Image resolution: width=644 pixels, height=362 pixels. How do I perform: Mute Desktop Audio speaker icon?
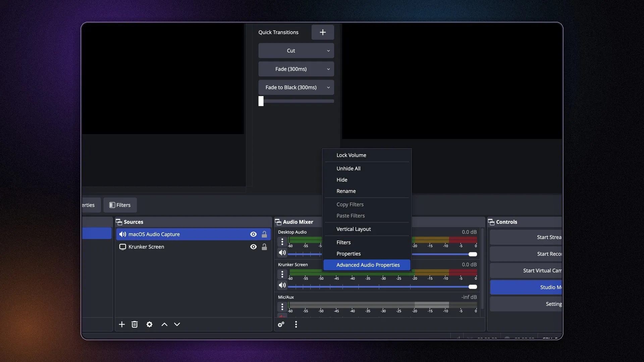coord(282,253)
